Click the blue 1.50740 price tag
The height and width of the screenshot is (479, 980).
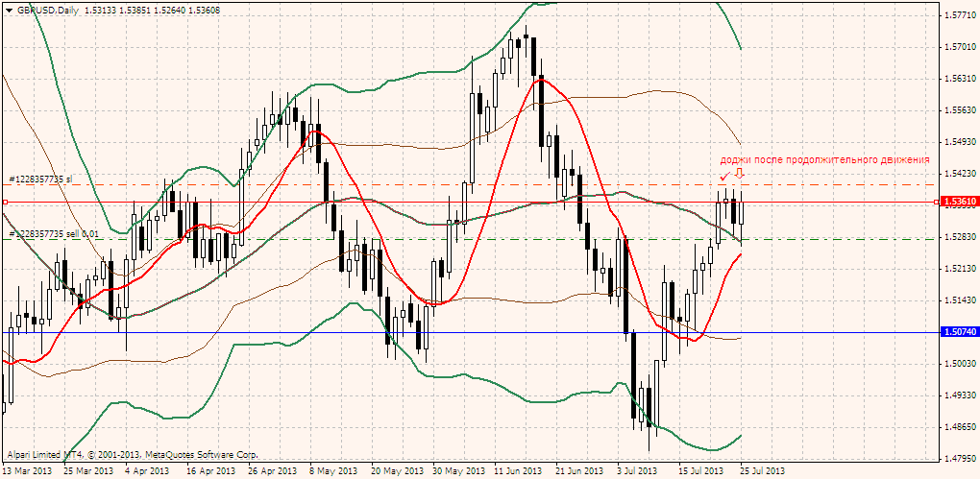959,331
